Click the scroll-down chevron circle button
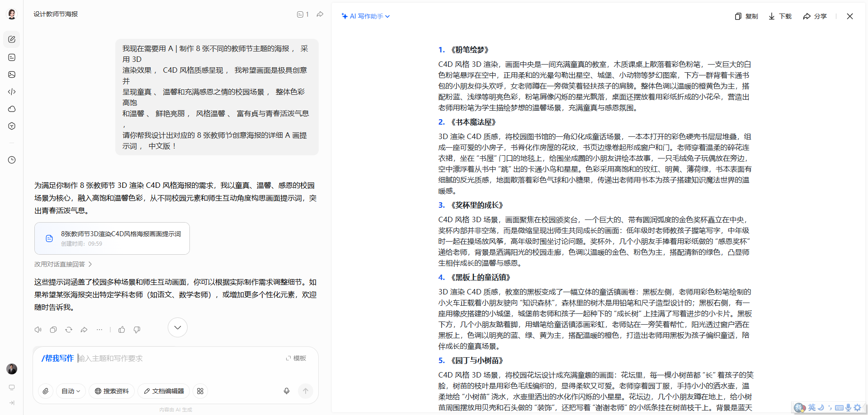868x415 pixels. (x=178, y=327)
